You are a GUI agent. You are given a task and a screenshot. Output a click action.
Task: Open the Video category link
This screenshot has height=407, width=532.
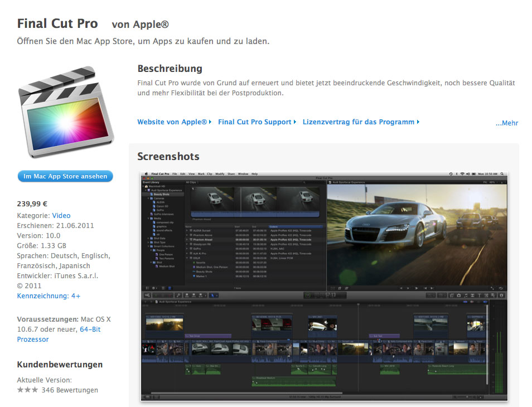coord(61,216)
